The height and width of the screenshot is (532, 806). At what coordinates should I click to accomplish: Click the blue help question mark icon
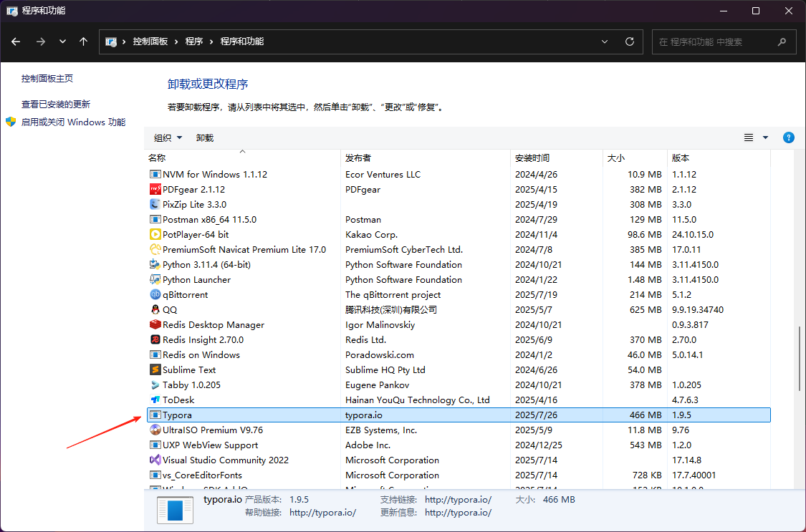coord(789,137)
